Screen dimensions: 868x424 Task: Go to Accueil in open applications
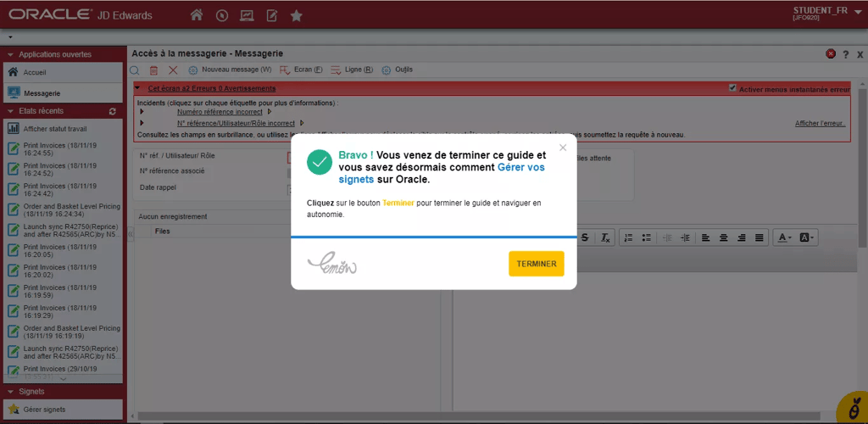pos(63,73)
